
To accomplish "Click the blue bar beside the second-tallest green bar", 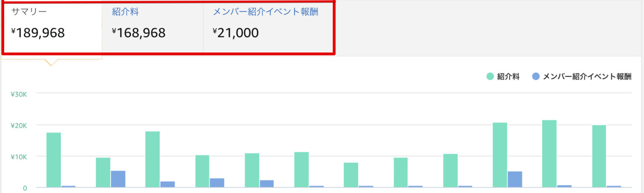I will (515, 179).
